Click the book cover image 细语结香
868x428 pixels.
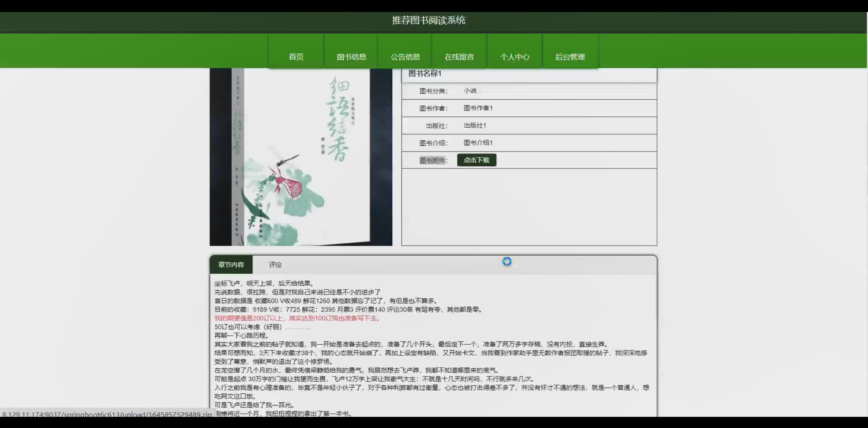point(301,157)
